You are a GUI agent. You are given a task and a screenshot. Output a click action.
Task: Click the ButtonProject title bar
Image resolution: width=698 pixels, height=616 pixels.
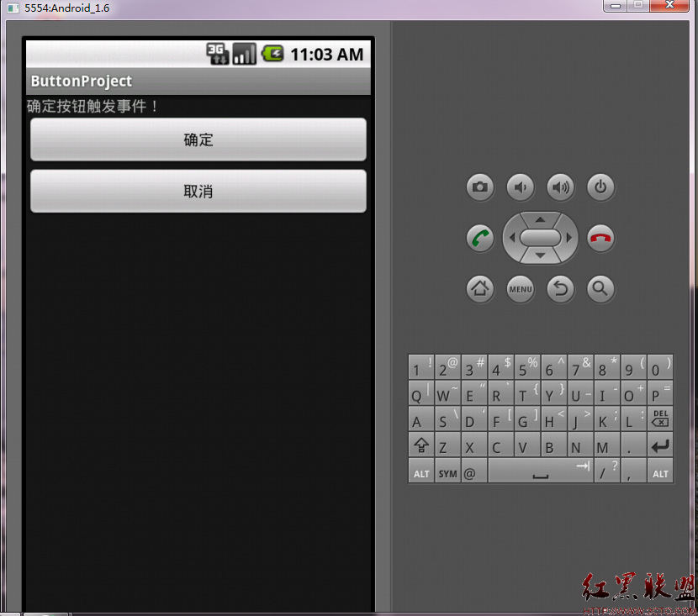point(198,81)
